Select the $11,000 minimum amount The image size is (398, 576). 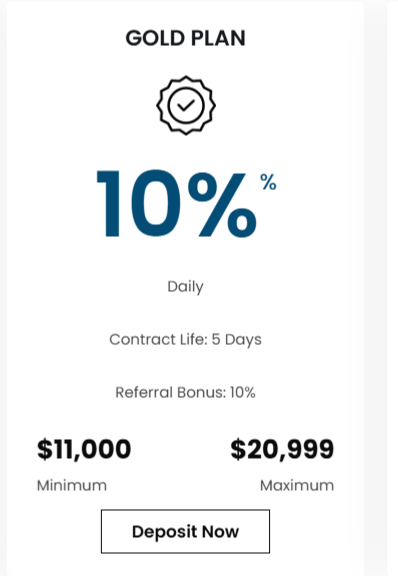tap(84, 449)
